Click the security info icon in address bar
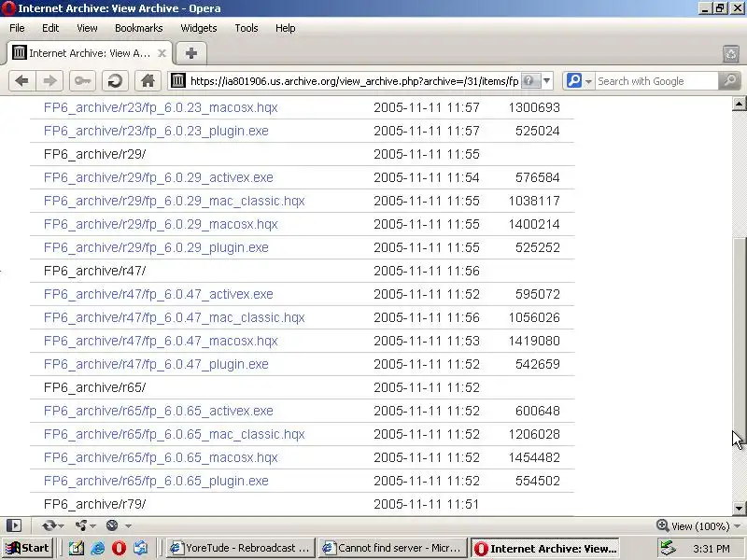This screenshot has width=747, height=560. tap(530, 81)
